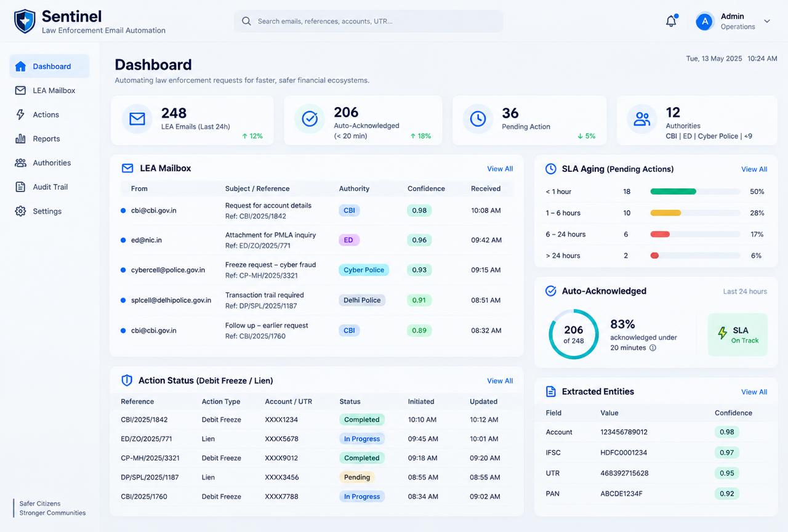The width and height of the screenshot is (788, 532).
Task: Click the Cyber Police authority tag
Action: click(x=364, y=270)
